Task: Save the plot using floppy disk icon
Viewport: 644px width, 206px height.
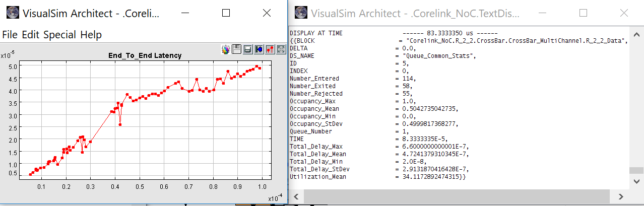Action: point(236,49)
